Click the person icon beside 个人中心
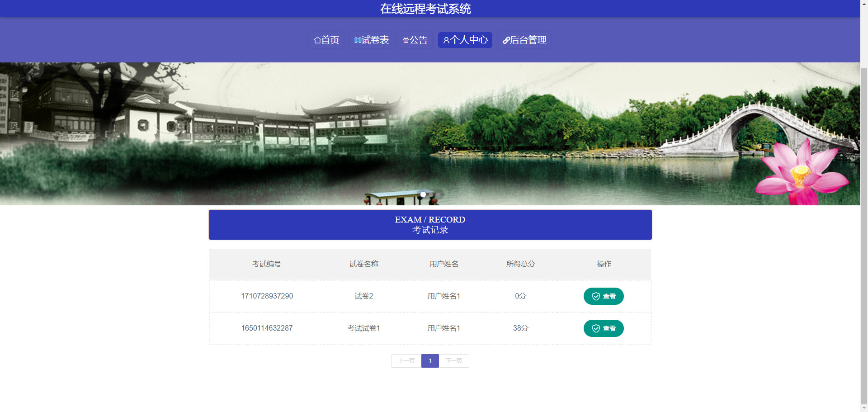The image size is (868, 412). click(446, 40)
